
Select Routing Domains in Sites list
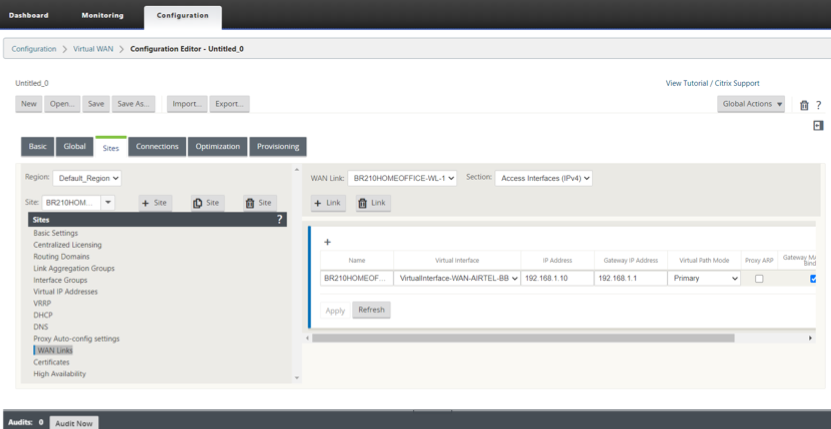[x=61, y=257]
